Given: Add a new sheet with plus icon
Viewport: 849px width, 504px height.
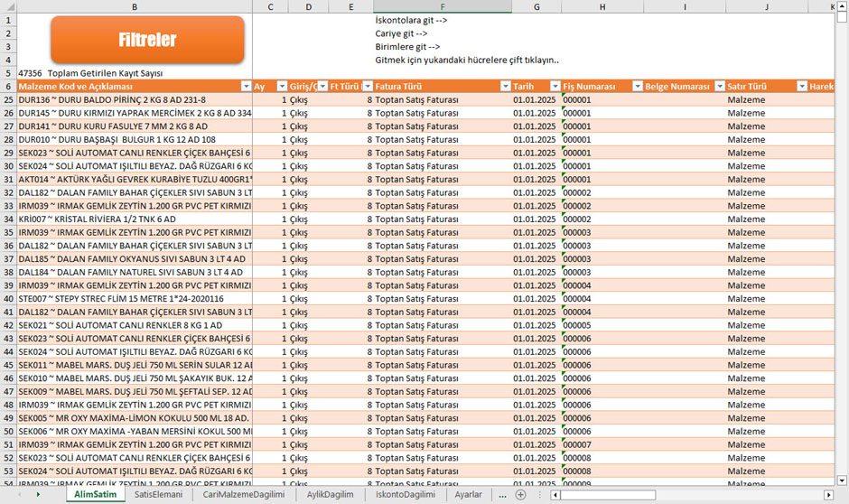Looking at the screenshot, I should point(520,494).
